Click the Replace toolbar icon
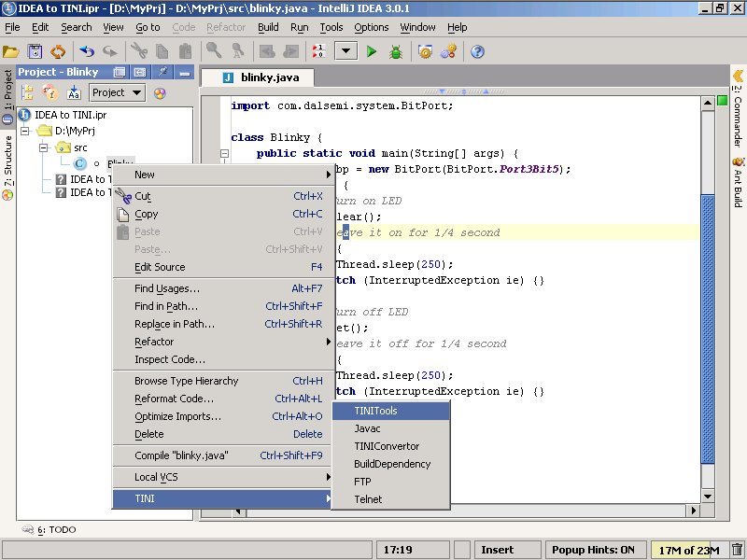 237,51
